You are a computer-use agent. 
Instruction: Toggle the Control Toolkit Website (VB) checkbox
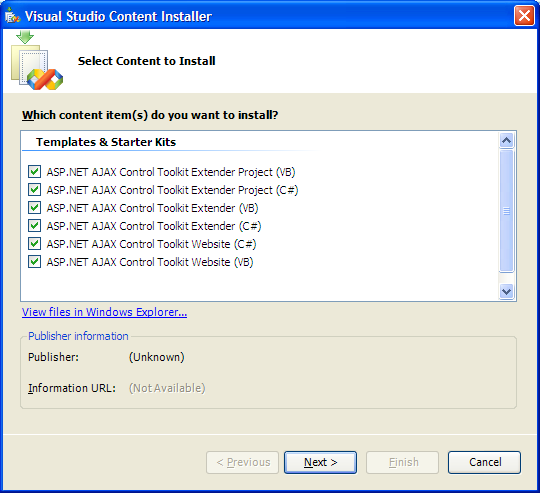[34, 261]
